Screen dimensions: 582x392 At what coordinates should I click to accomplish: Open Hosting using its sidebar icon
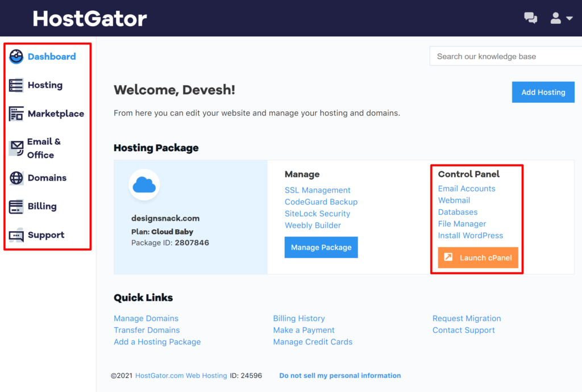16,85
